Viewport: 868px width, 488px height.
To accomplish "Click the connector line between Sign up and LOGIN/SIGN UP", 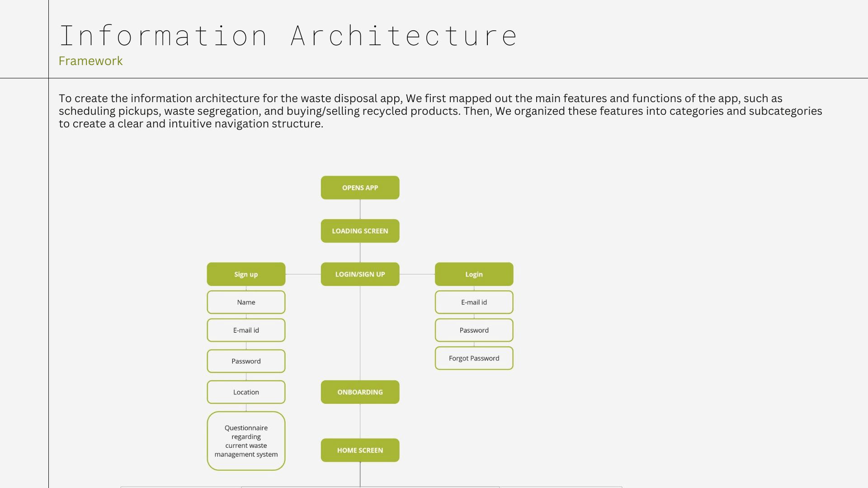I will click(x=303, y=274).
